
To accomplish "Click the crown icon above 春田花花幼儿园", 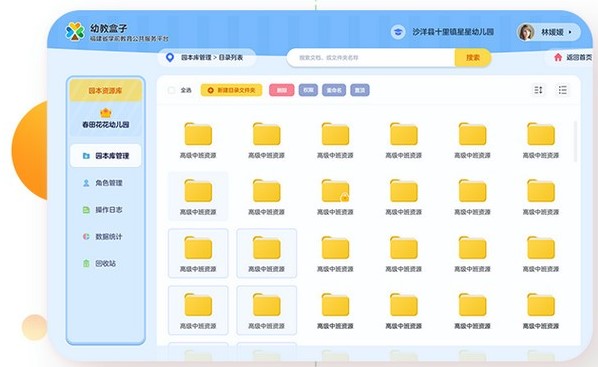I will click(x=106, y=113).
